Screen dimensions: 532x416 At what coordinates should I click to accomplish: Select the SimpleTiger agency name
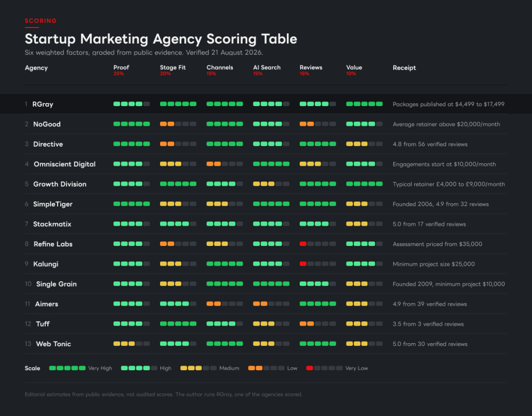tap(52, 204)
